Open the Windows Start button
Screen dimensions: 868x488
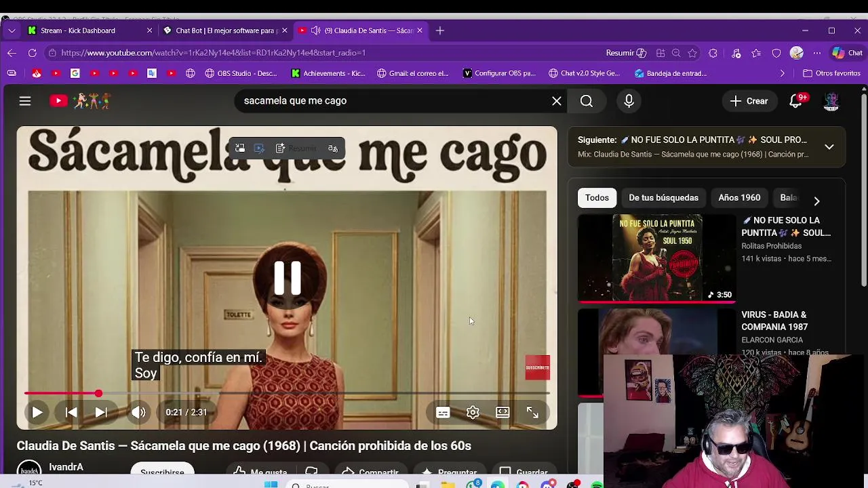tap(271, 484)
